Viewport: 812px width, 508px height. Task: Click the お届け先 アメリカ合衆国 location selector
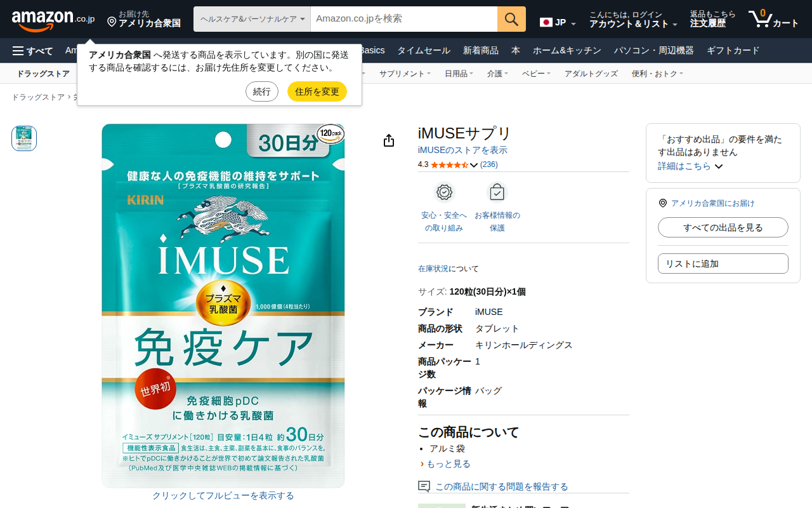click(144, 19)
